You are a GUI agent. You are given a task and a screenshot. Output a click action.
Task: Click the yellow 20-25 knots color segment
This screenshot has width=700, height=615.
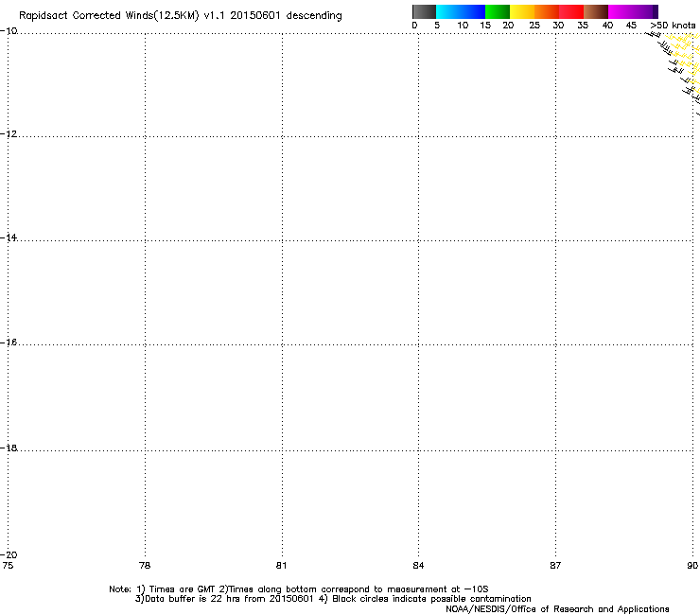522,11
